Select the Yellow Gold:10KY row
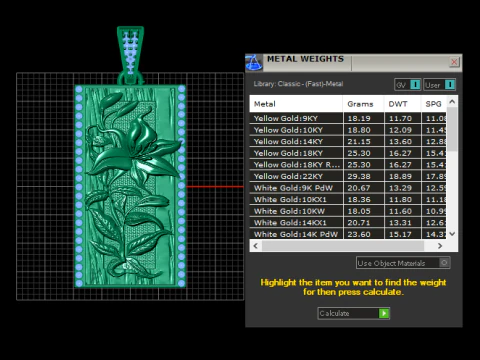The image size is (480, 360). click(348, 130)
